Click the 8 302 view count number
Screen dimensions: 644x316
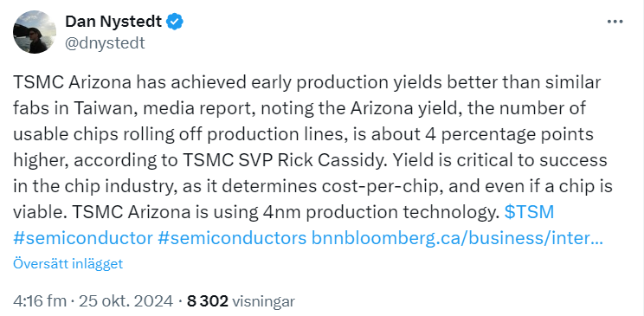pyautogui.click(x=208, y=301)
